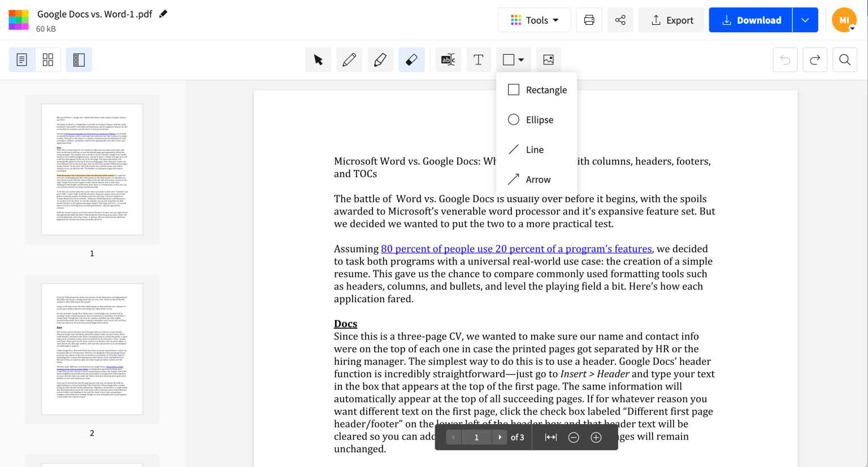Select the Add Text tool
Image resolution: width=868 pixels, height=467 pixels.
click(x=479, y=59)
